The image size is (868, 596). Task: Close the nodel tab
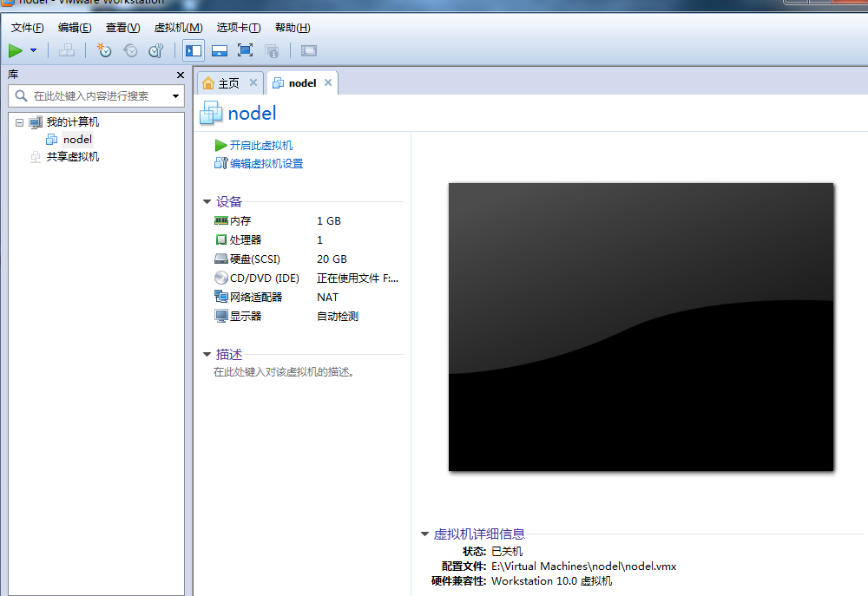(328, 82)
